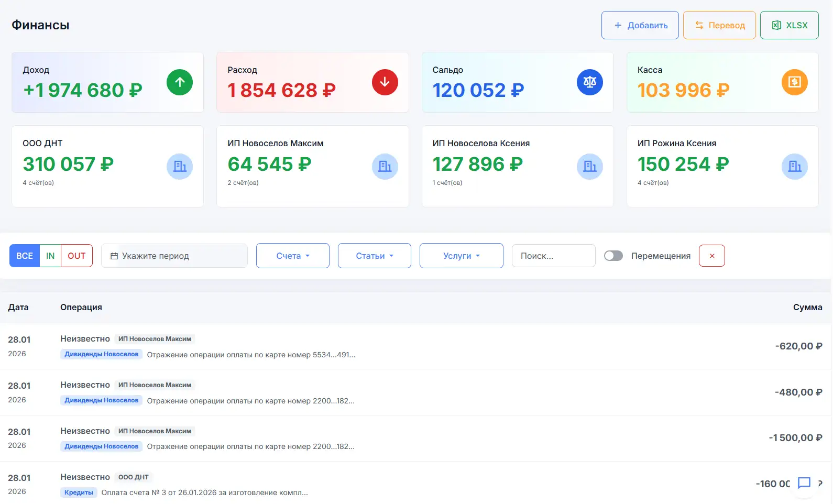The image size is (833, 504).
Task: Click the orange cash register icon
Action: (794, 82)
